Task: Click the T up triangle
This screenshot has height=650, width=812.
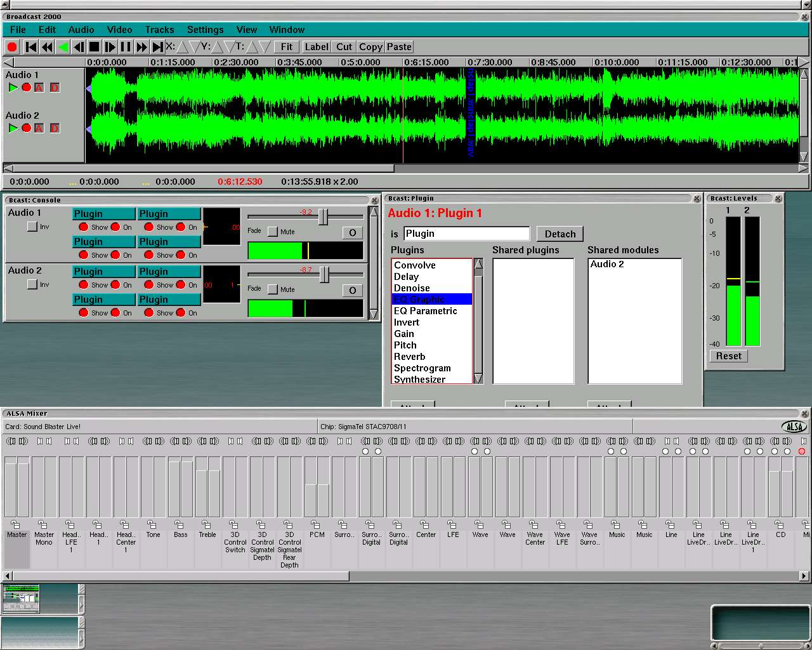Action: tap(252, 47)
